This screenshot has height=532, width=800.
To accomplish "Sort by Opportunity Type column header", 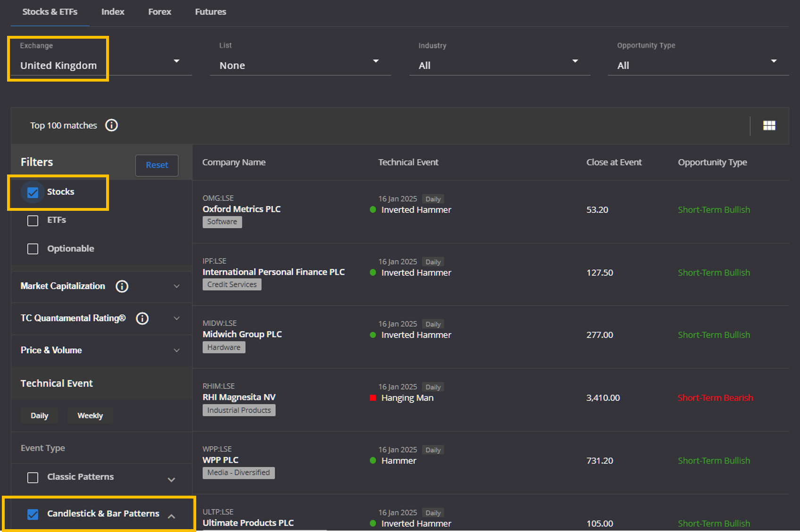I will point(712,162).
